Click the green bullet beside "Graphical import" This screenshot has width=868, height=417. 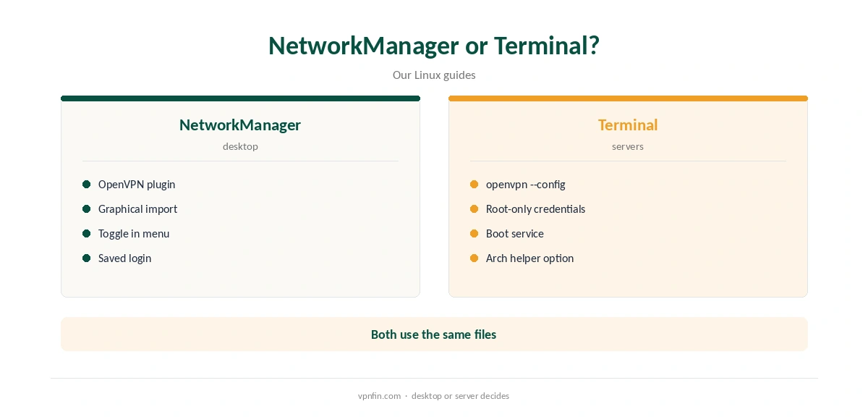(87, 208)
